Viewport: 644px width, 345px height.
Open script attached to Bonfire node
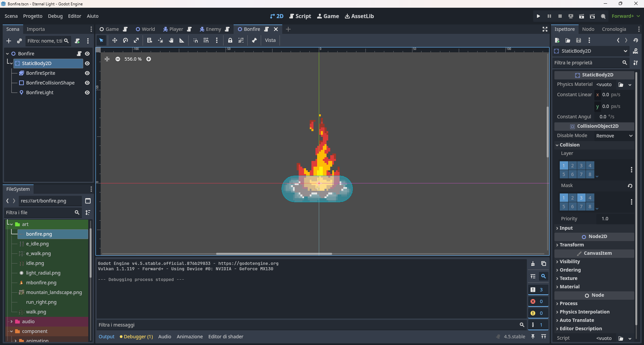(x=79, y=54)
